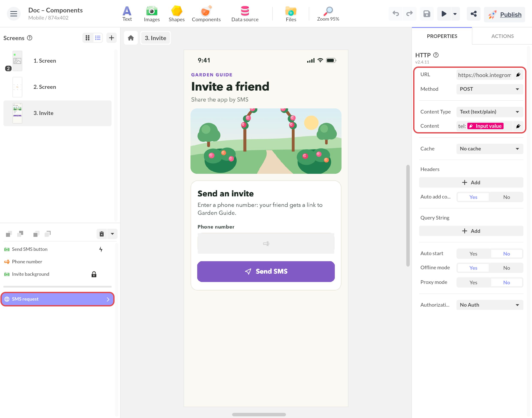Screen dimensions: 532x418
Task: Open the Data source tool
Action: click(x=245, y=14)
